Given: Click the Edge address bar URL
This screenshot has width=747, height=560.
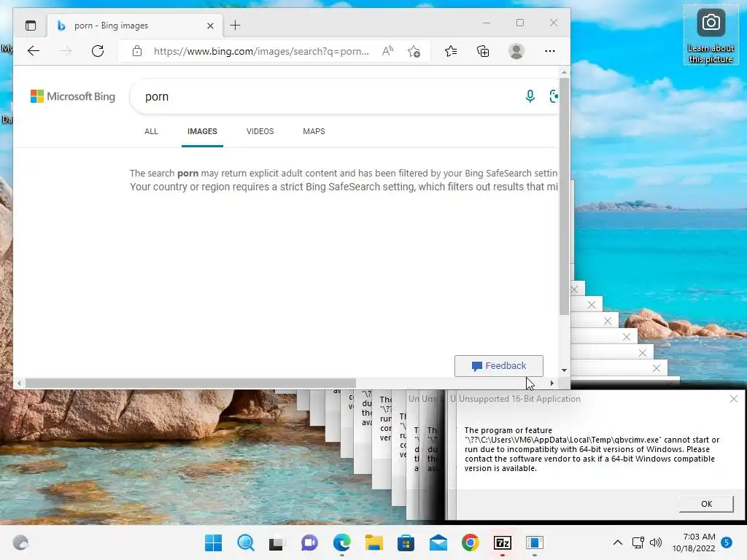Looking at the screenshot, I should 261,52.
